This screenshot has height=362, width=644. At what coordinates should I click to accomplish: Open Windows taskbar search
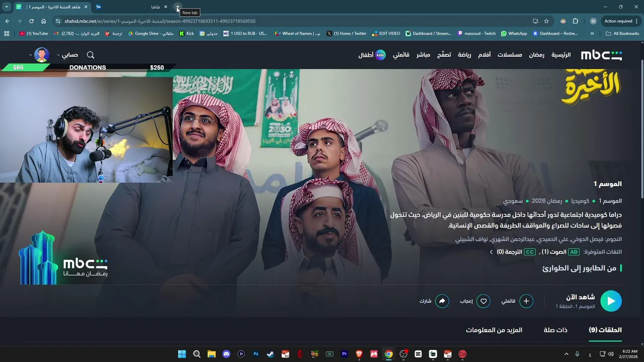(x=197, y=354)
